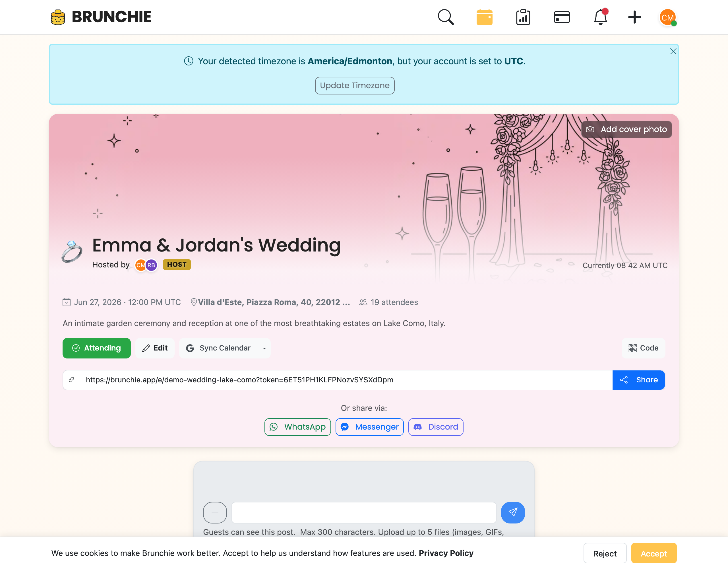Open the Villa d'Este location link
The width and height of the screenshot is (728, 569).
pyautogui.click(x=274, y=302)
